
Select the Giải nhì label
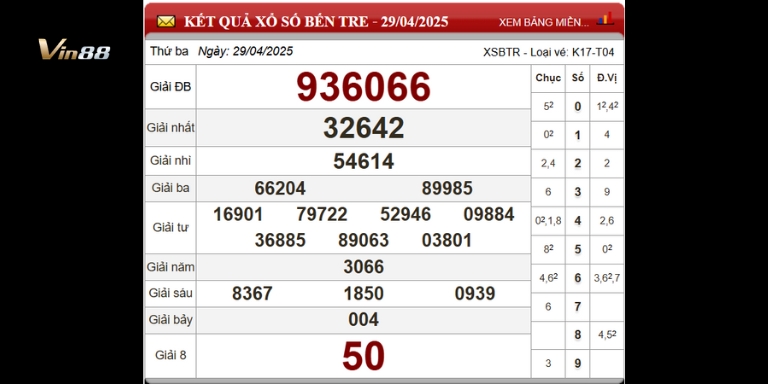[x=170, y=161]
